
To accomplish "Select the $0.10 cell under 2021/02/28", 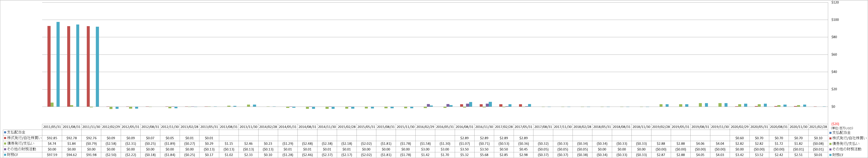I will [818, 138].
